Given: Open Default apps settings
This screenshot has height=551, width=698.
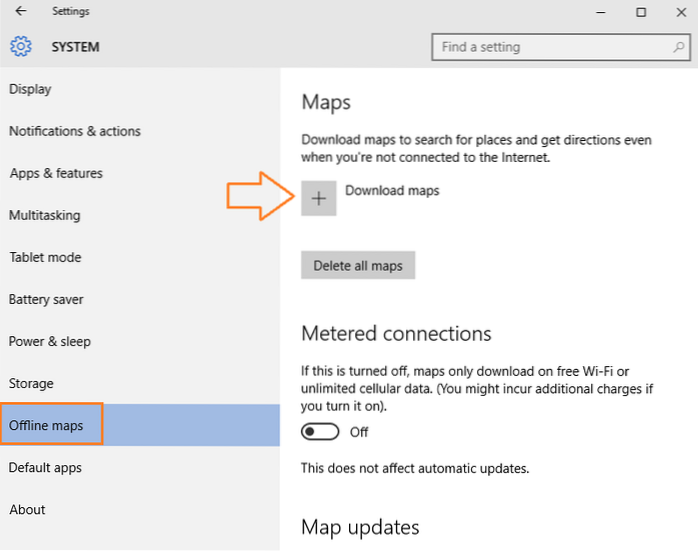Looking at the screenshot, I should [x=45, y=467].
